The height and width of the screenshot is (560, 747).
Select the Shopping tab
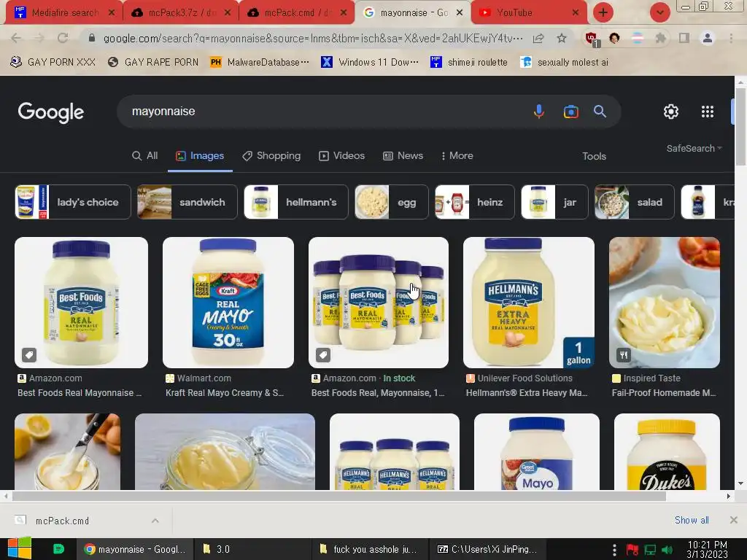tap(271, 156)
